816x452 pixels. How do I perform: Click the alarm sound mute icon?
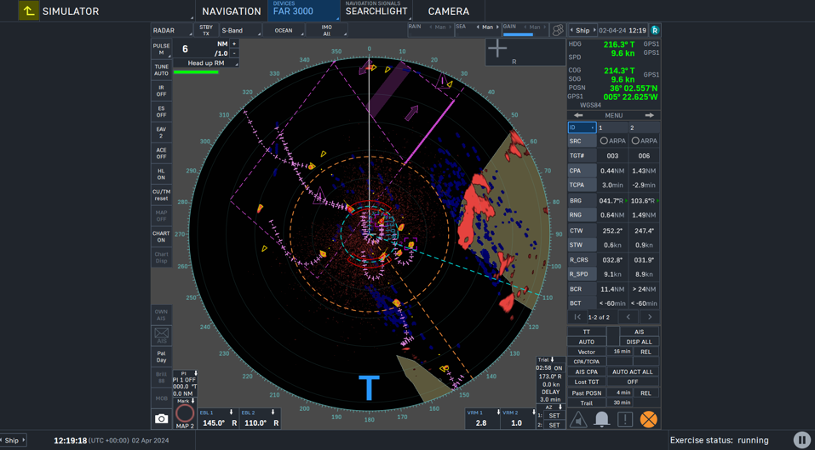point(578,419)
